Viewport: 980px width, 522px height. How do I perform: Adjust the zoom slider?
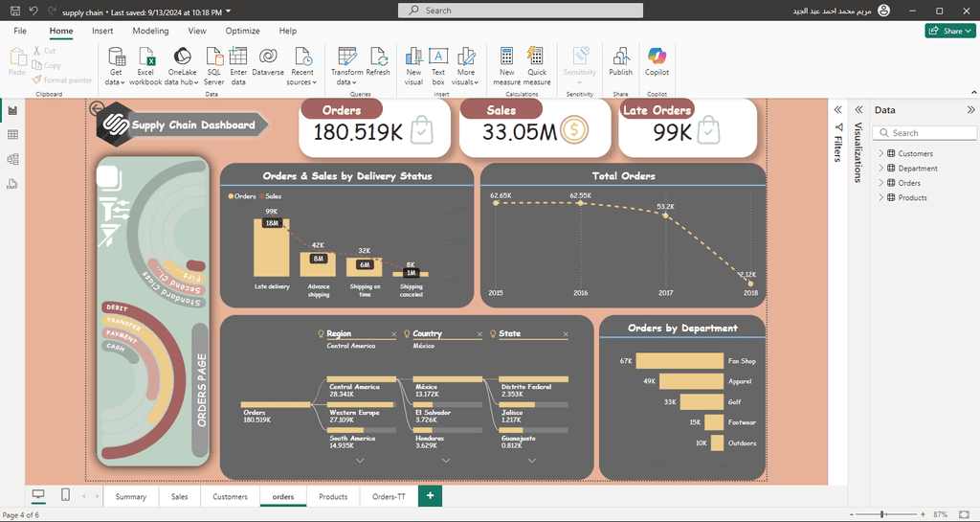881,514
